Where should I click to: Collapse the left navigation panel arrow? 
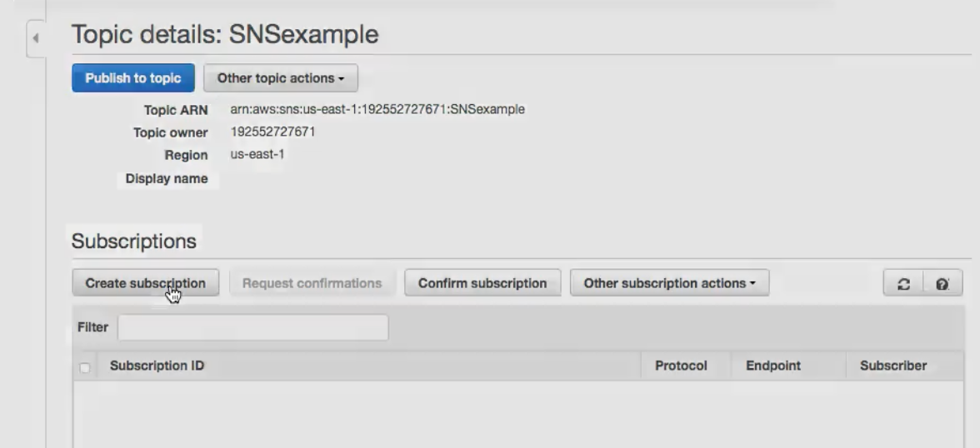click(x=36, y=39)
